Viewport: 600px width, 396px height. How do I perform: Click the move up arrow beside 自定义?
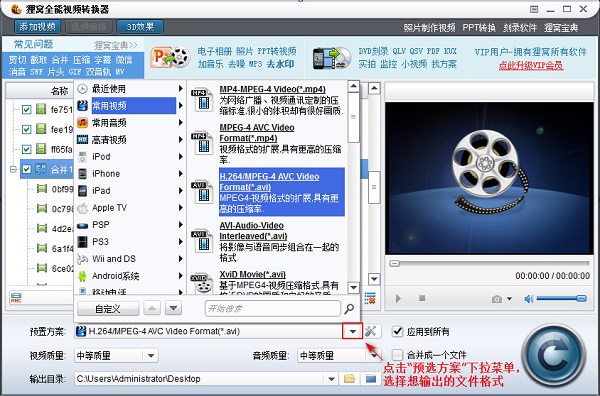tap(152, 308)
